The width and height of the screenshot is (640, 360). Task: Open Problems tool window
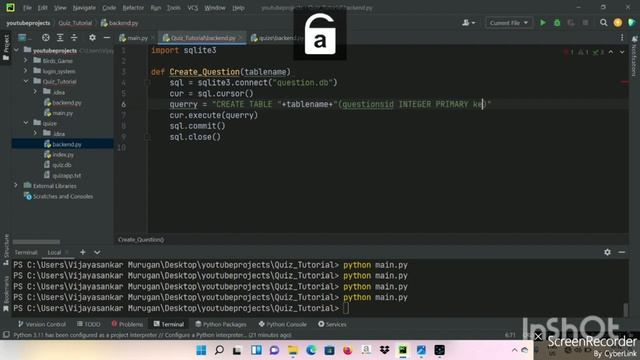click(x=127, y=324)
